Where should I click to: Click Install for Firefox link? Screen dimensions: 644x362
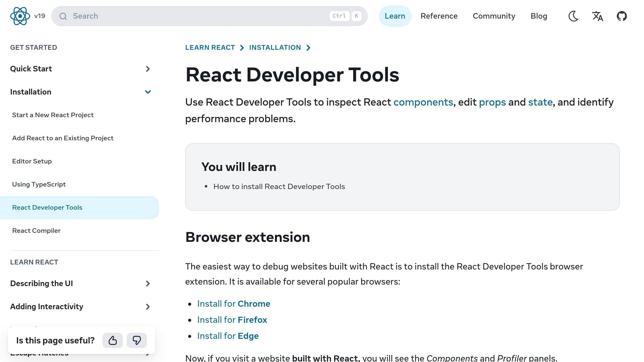232,319
